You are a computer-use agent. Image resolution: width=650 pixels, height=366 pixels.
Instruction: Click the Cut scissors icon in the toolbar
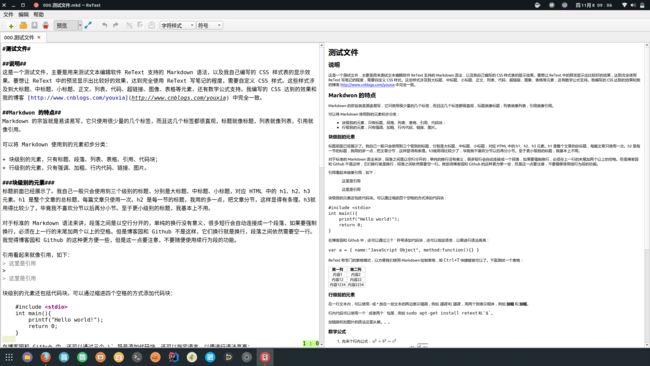[x=129, y=26]
